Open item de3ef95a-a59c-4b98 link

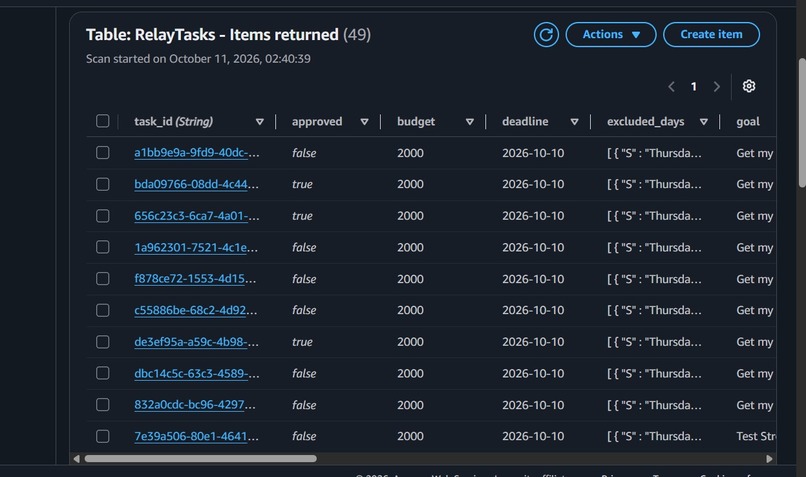tap(196, 342)
